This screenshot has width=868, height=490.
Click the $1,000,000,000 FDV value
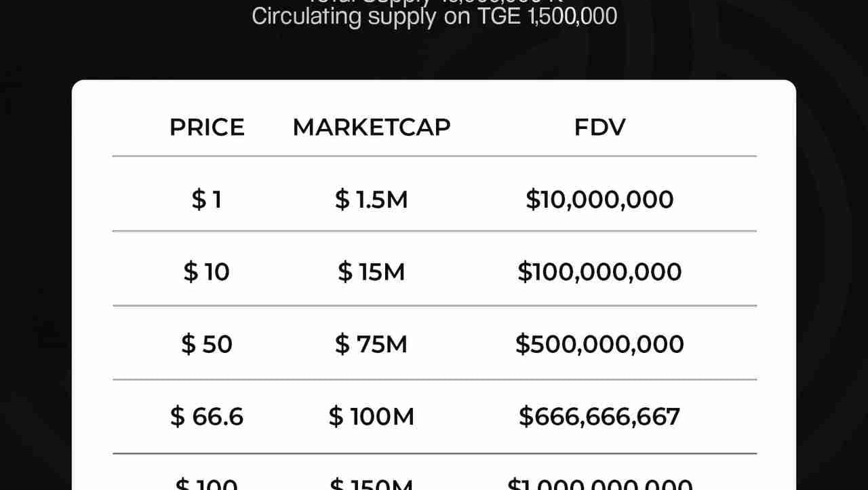pyautogui.click(x=599, y=485)
